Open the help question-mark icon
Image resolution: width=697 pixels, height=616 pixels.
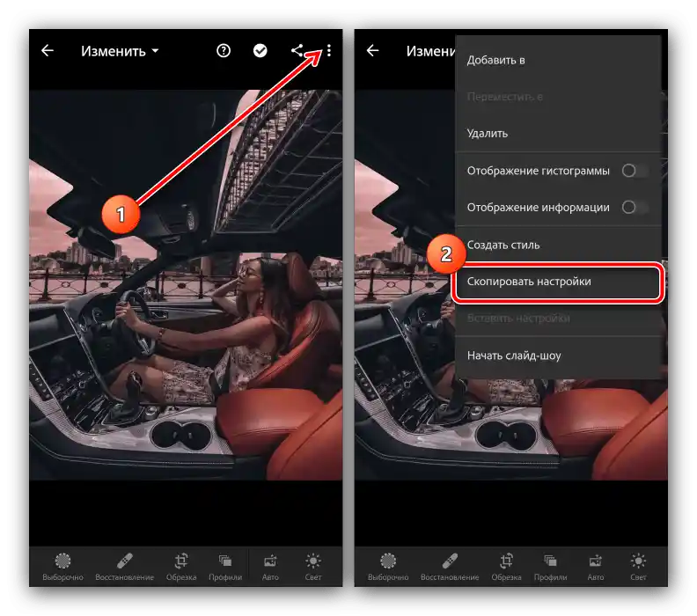tap(224, 51)
